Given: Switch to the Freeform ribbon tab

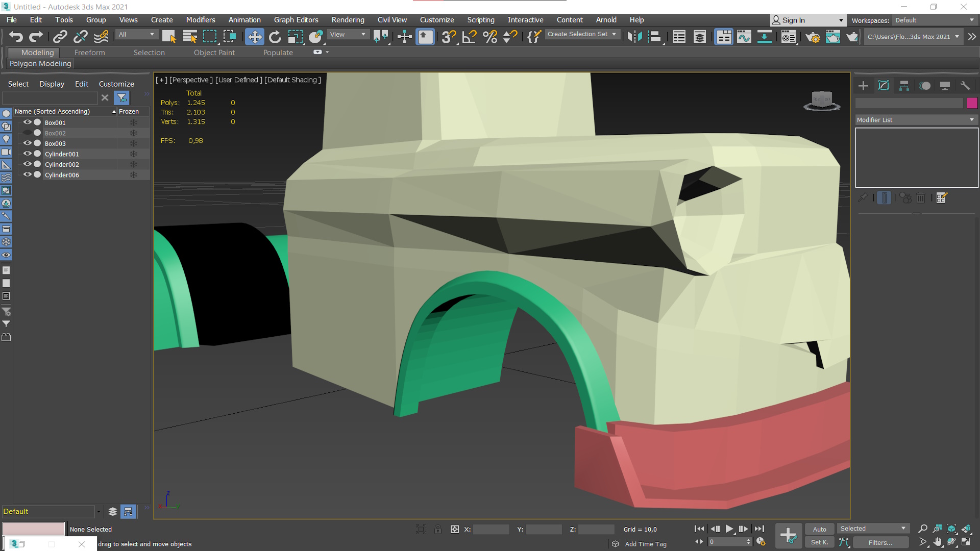Looking at the screenshot, I should click(89, 53).
